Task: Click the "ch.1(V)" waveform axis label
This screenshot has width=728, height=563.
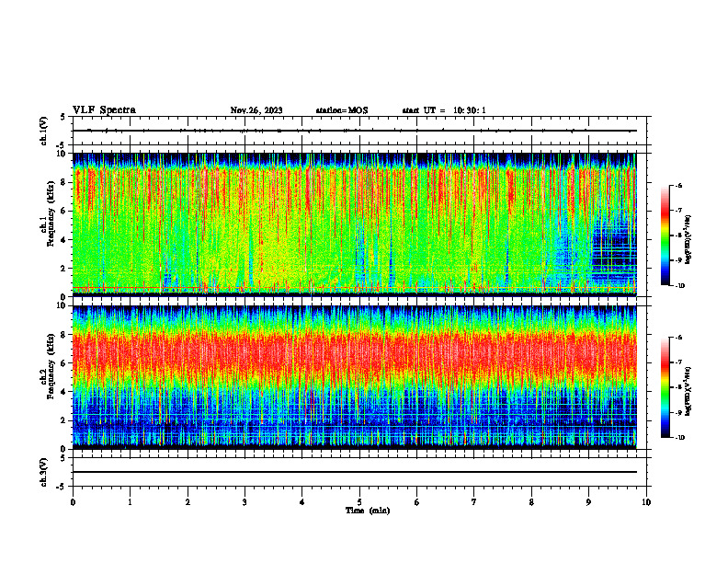Action: coord(43,131)
